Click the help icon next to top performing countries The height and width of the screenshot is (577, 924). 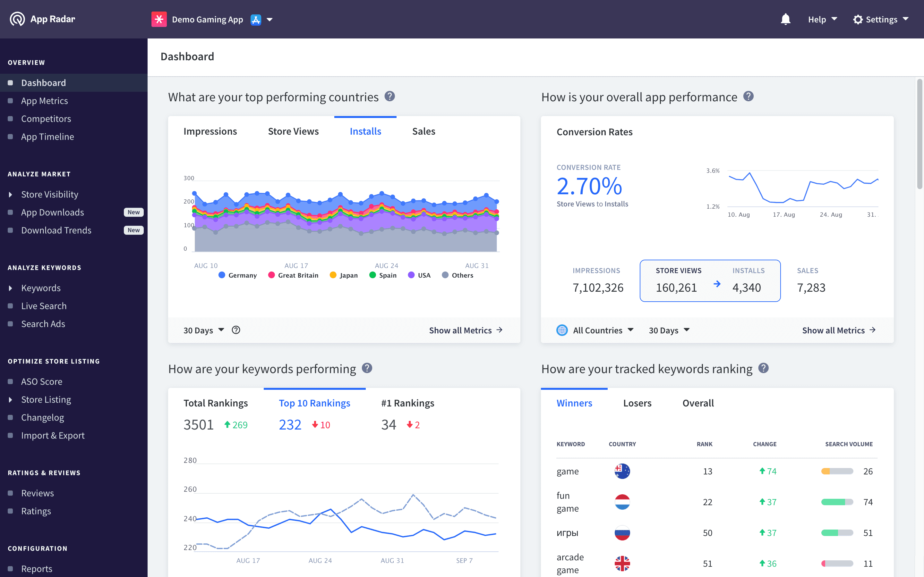[x=390, y=96]
